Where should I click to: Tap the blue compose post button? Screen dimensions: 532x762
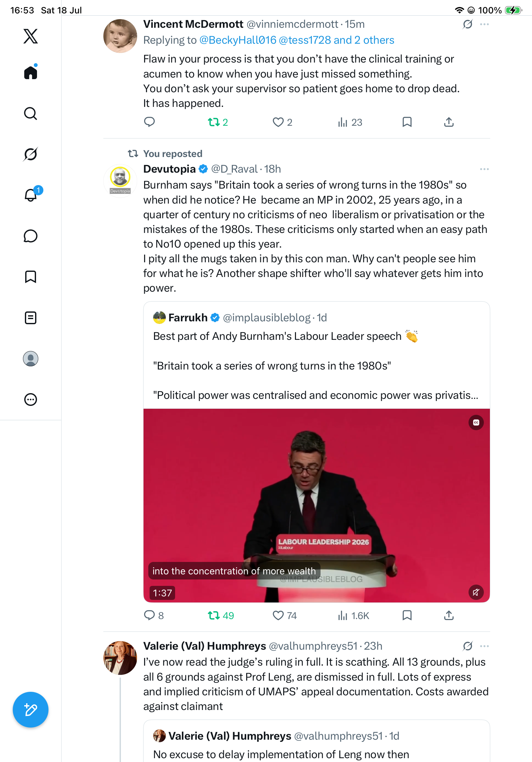click(x=31, y=710)
